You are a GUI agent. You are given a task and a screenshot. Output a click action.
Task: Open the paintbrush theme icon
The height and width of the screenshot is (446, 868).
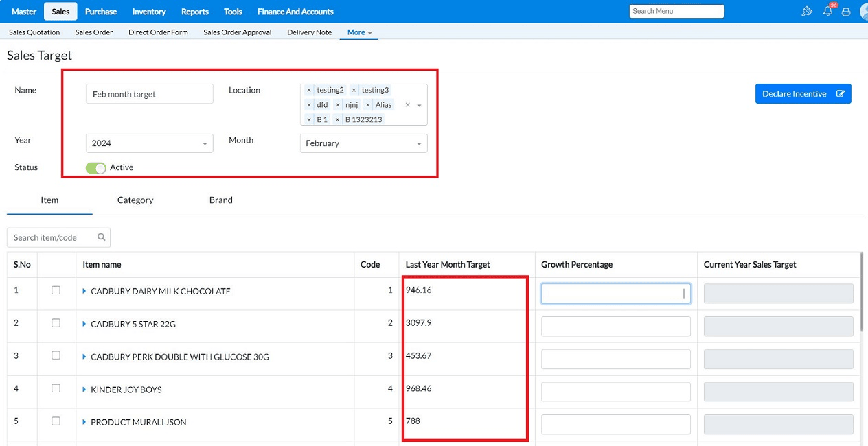click(x=807, y=12)
